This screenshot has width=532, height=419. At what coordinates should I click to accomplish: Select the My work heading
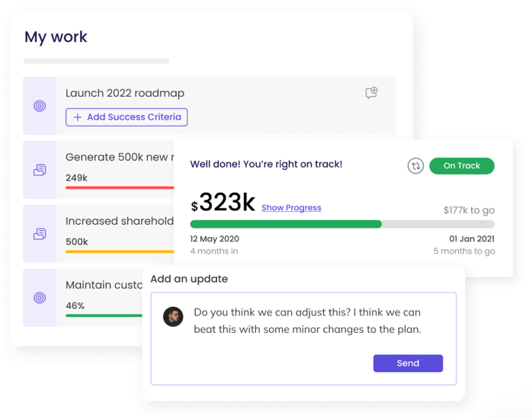pyautogui.click(x=56, y=37)
